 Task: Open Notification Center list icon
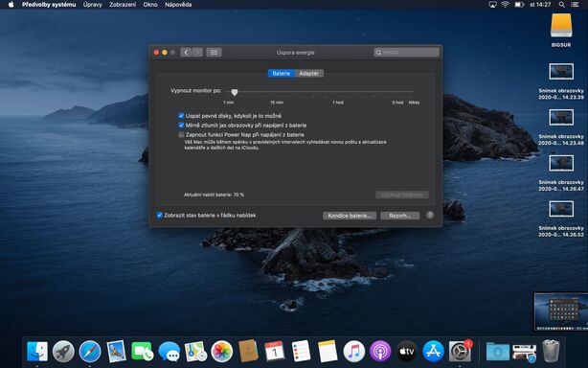[x=575, y=5]
